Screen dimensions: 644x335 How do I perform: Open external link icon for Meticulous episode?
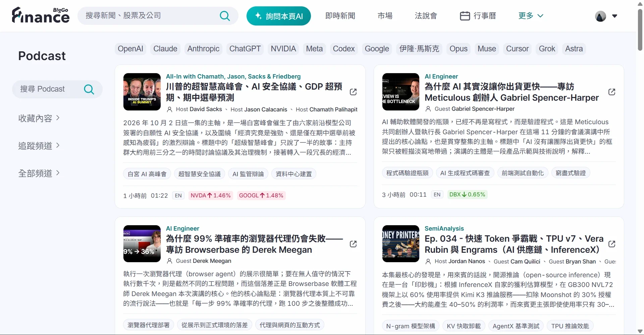(612, 92)
